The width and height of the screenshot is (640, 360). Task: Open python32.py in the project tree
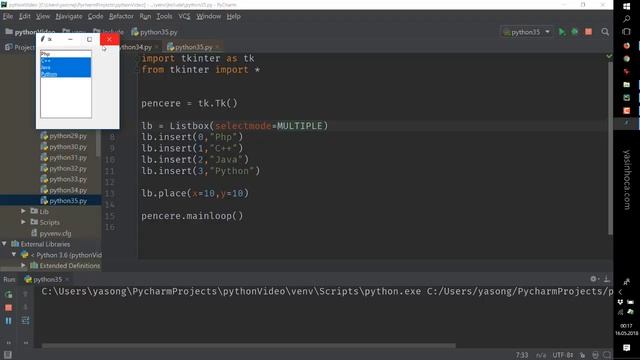coord(68,168)
